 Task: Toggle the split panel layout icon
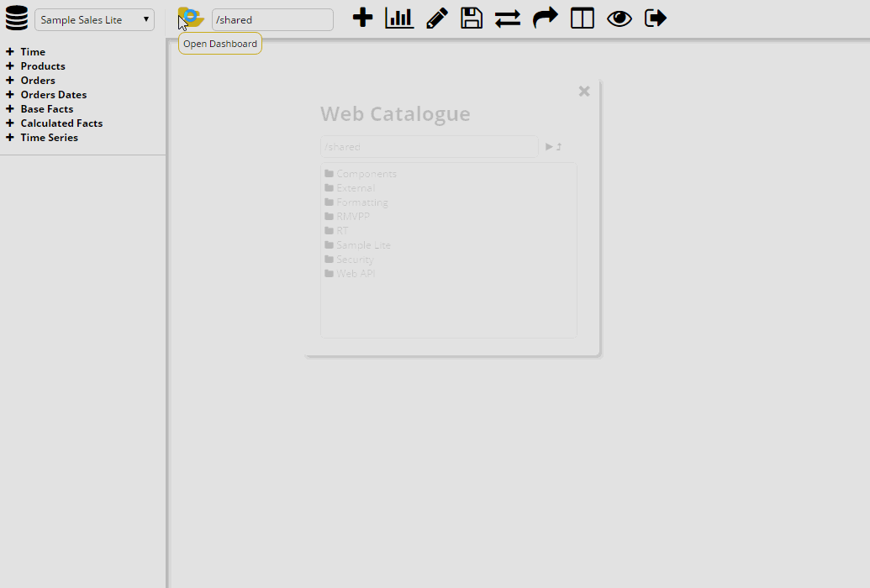coord(583,18)
